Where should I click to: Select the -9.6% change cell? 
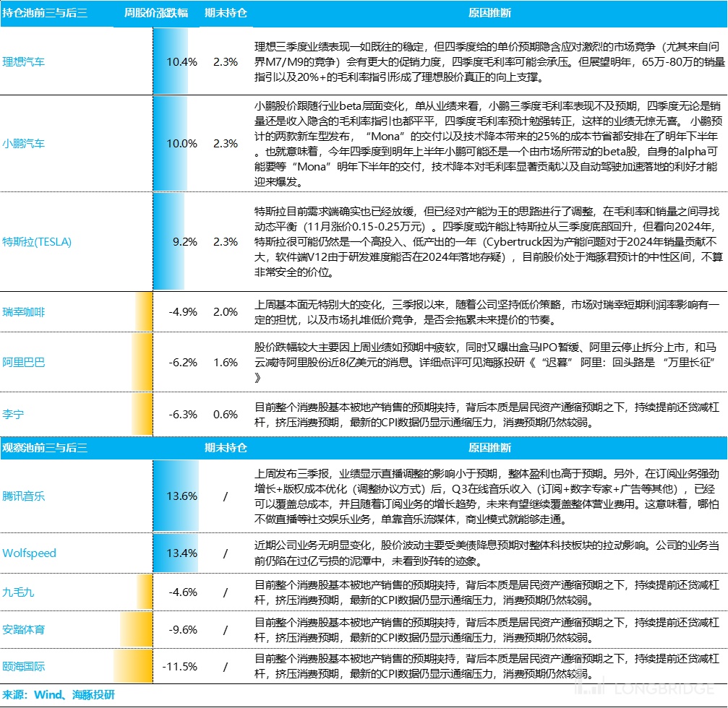tap(183, 629)
